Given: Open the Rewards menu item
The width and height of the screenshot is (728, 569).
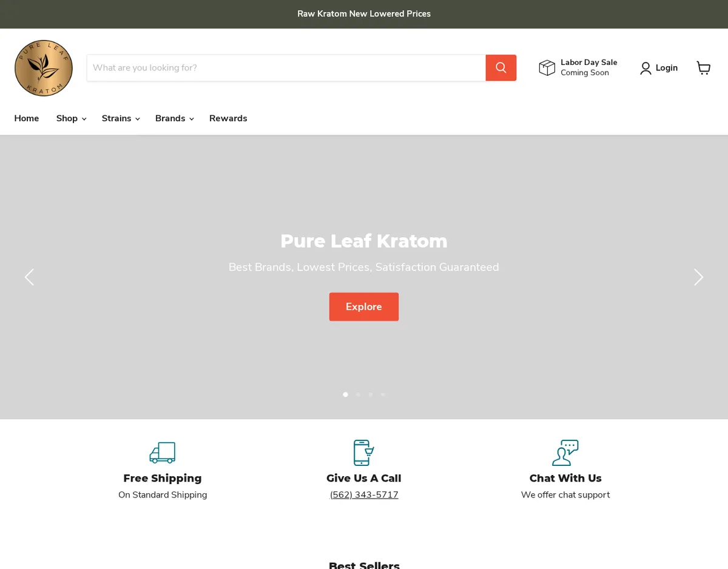Looking at the screenshot, I should tap(228, 118).
